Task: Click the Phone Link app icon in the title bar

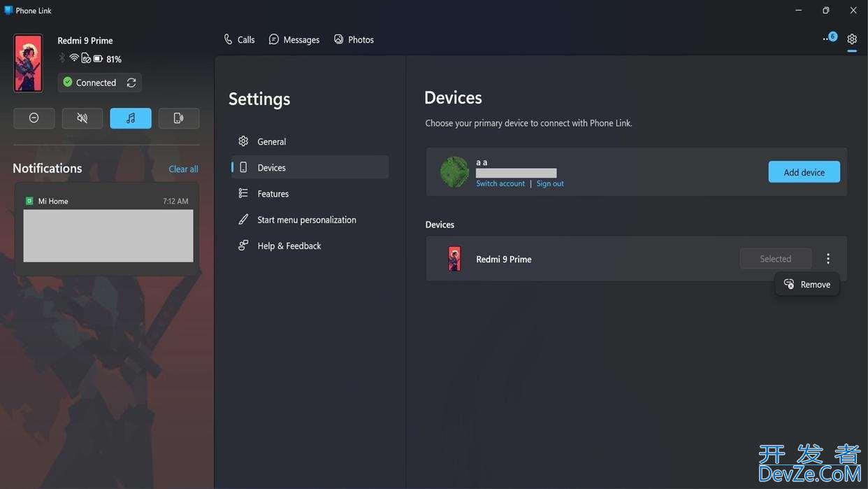Action: [8, 10]
